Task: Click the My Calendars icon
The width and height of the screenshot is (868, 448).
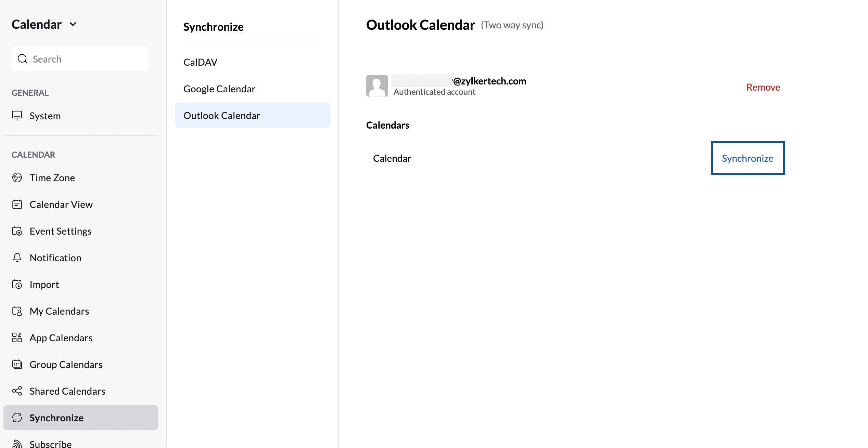Action: click(17, 311)
